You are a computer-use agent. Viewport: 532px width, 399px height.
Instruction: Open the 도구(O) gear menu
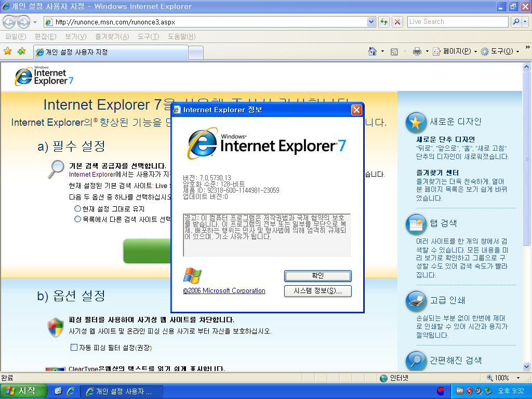click(x=500, y=51)
